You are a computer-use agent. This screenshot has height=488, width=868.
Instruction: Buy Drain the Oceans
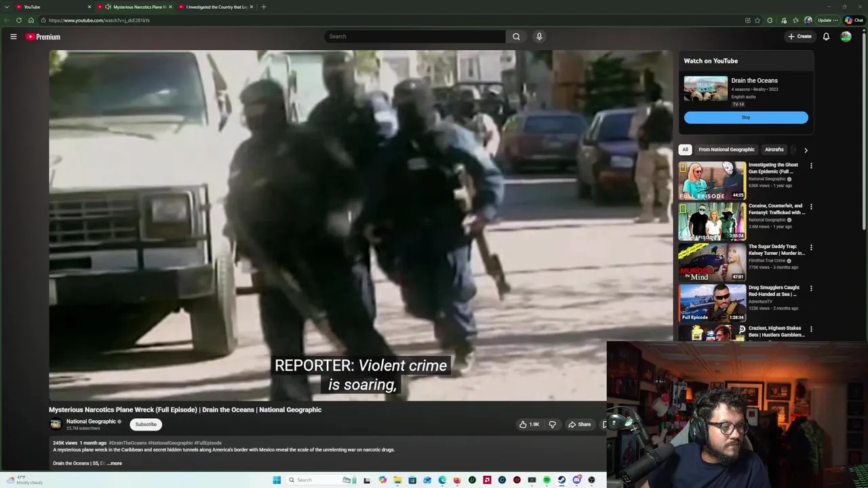[746, 117]
